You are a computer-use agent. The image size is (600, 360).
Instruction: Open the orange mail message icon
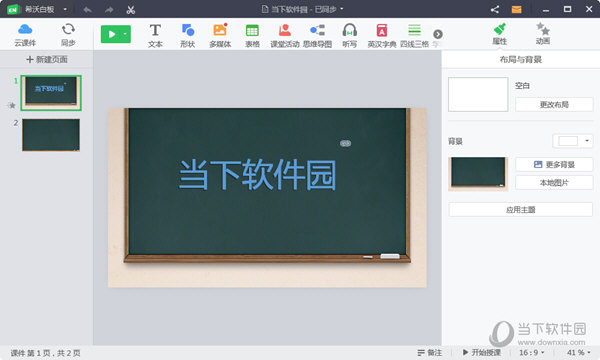pyautogui.click(x=516, y=10)
